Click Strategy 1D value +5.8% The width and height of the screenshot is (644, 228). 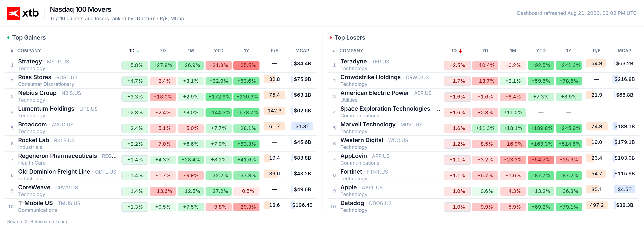(x=135, y=65)
